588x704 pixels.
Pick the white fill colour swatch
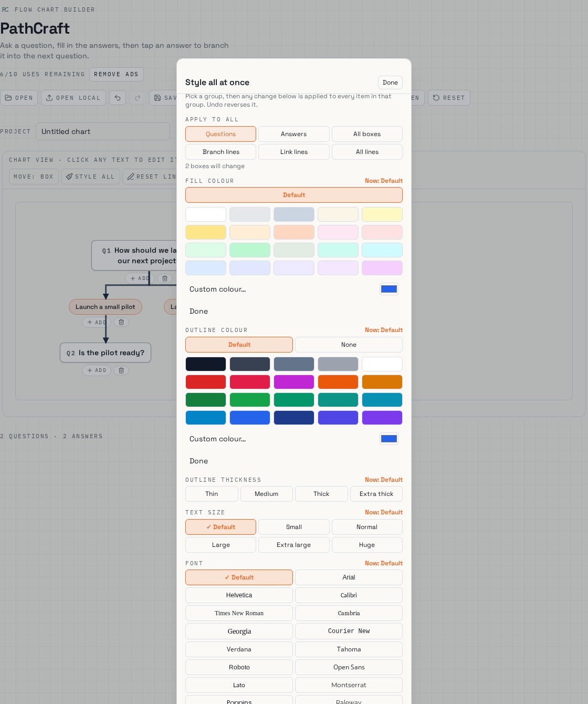click(x=206, y=214)
